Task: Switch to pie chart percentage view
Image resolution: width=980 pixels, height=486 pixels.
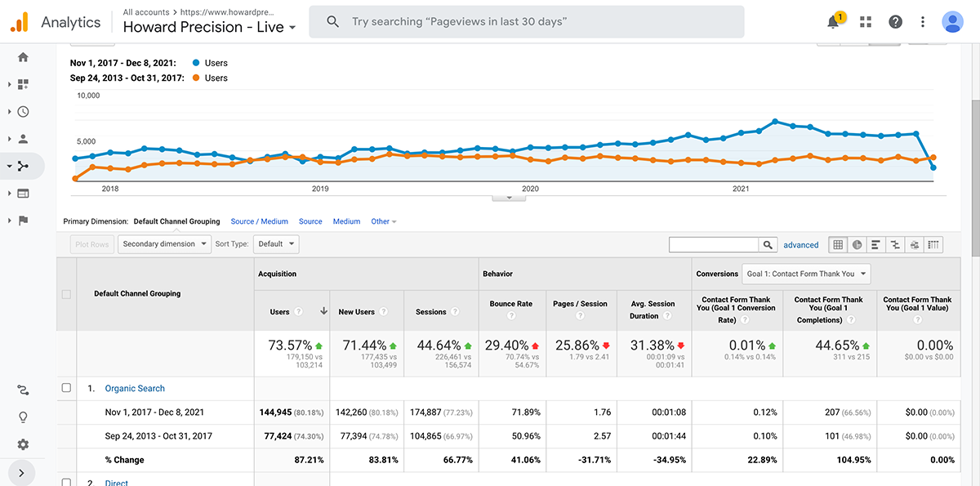Action: click(857, 244)
